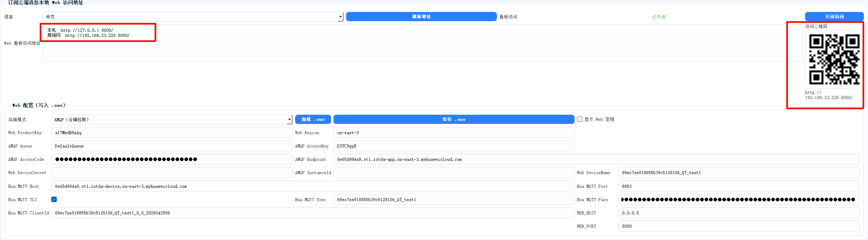Enable the 显示 Web 密钥 checkbox
868x240 pixels.
580,119
